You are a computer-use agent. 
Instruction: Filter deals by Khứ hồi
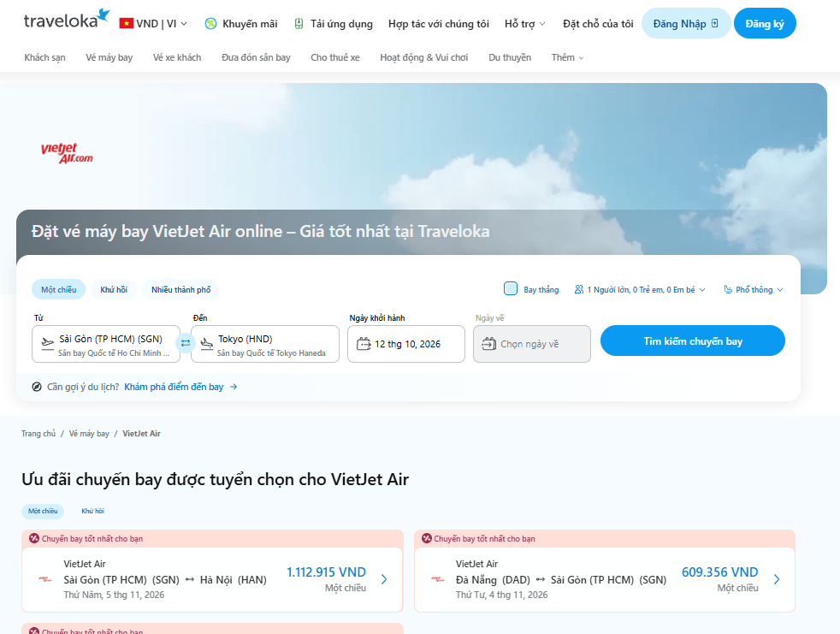click(92, 512)
